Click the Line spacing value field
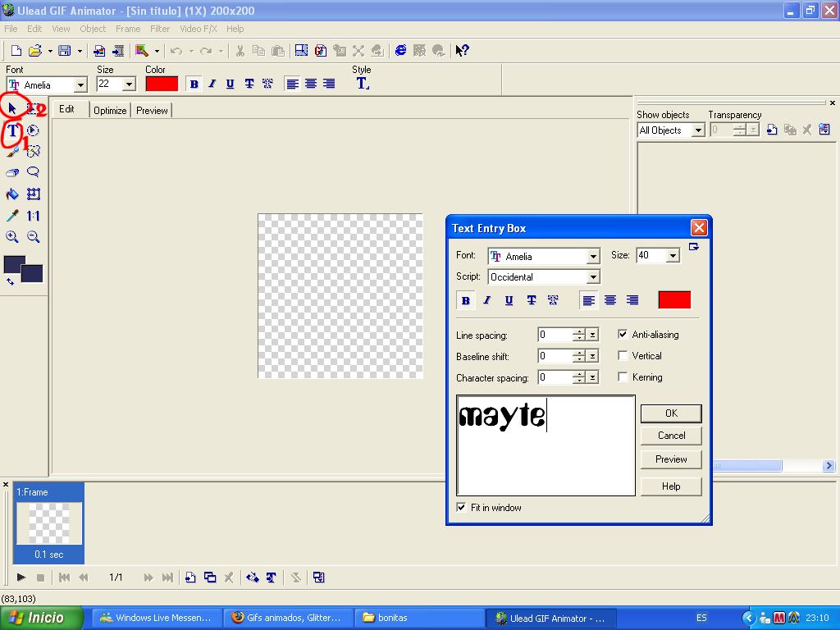Image resolution: width=840 pixels, height=630 pixels. [555, 335]
